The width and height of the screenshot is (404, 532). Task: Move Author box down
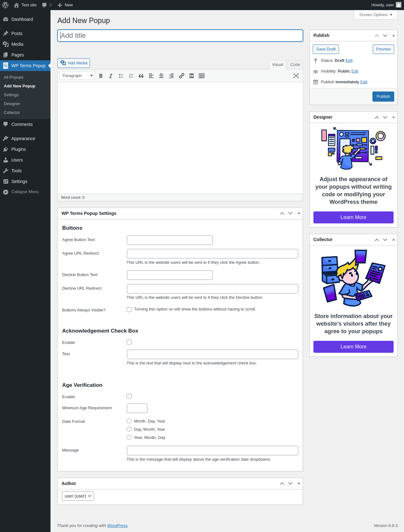pos(290,484)
